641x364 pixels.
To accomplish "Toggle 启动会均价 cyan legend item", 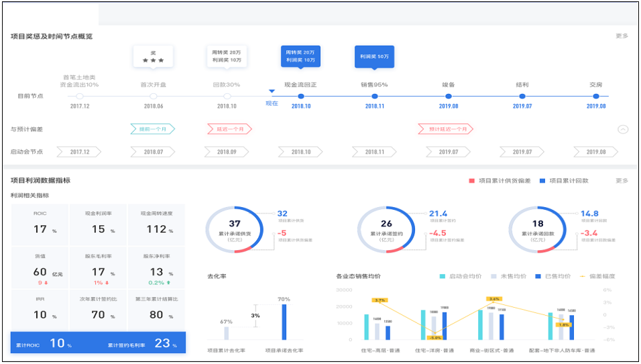I will click(461, 277).
